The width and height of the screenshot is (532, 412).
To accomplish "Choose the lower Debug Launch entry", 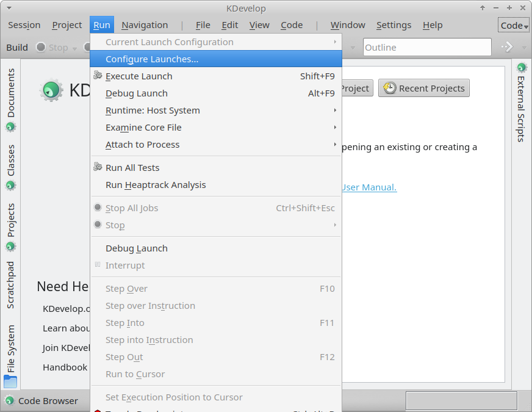I will coord(216,248).
